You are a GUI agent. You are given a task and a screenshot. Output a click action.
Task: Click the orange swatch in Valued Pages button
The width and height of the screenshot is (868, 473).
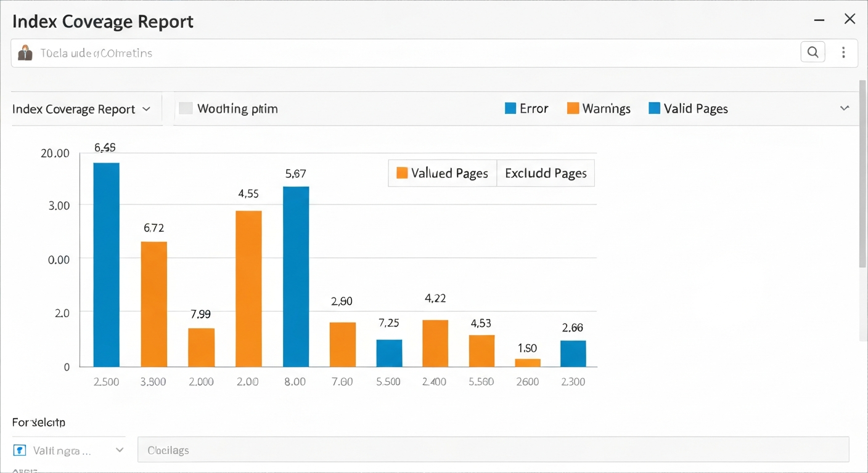pyautogui.click(x=402, y=173)
